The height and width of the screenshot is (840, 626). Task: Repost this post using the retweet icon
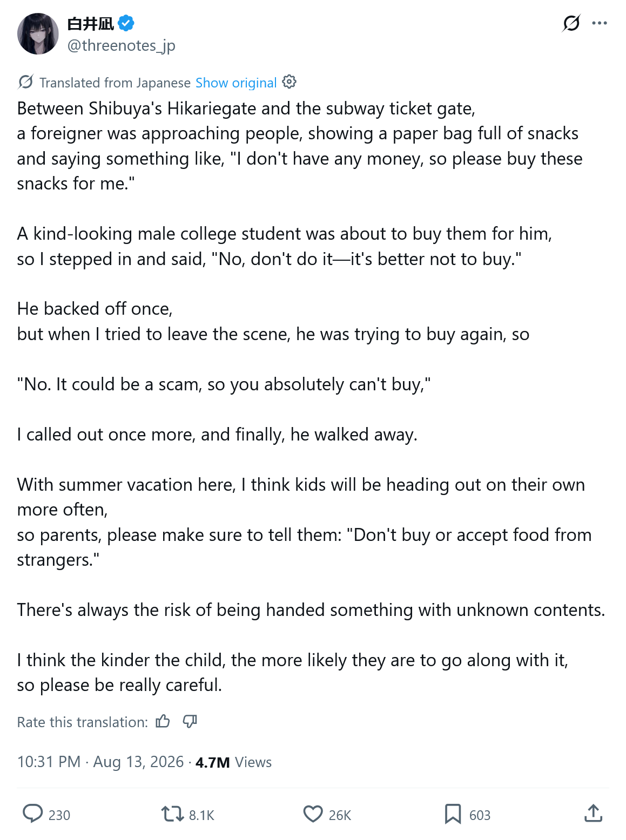pos(172,814)
